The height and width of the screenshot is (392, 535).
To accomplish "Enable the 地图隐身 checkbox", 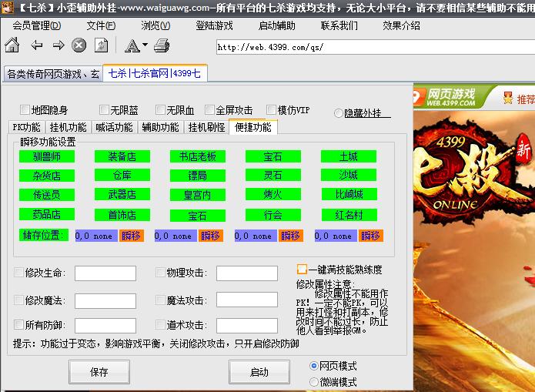I will click(25, 110).
